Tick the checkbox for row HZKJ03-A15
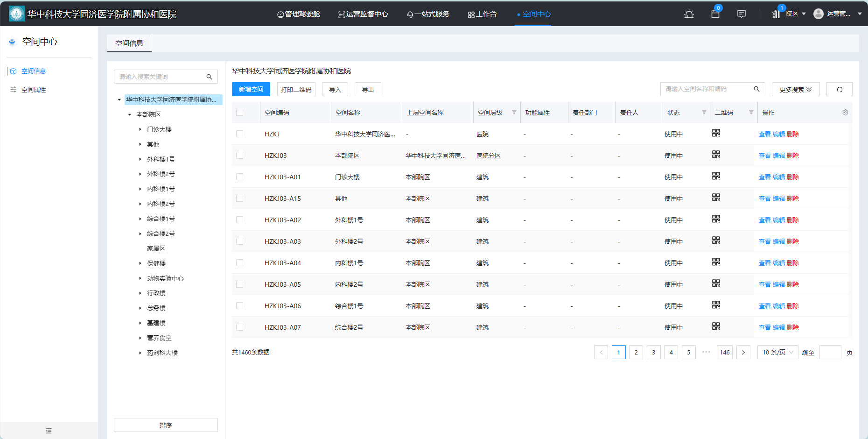This screenshot has height=439, width=868. pyautogui.click(x=240, y=198)
